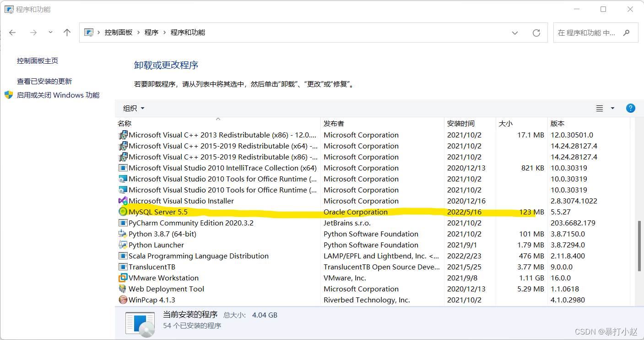Open the recent locations chevron beside forward arrow
644x340 pixels.
pyautogui.click(x=50, y=33)
